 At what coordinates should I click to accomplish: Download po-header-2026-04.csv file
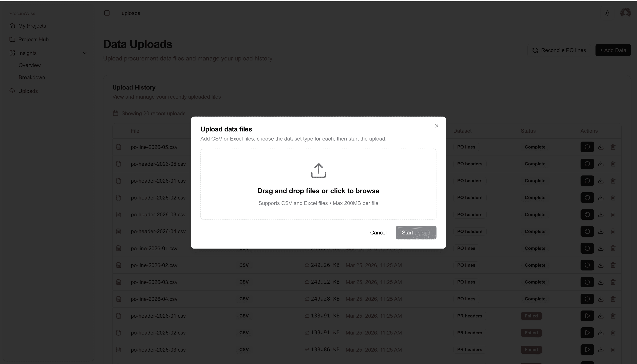(x=601, y=232)
